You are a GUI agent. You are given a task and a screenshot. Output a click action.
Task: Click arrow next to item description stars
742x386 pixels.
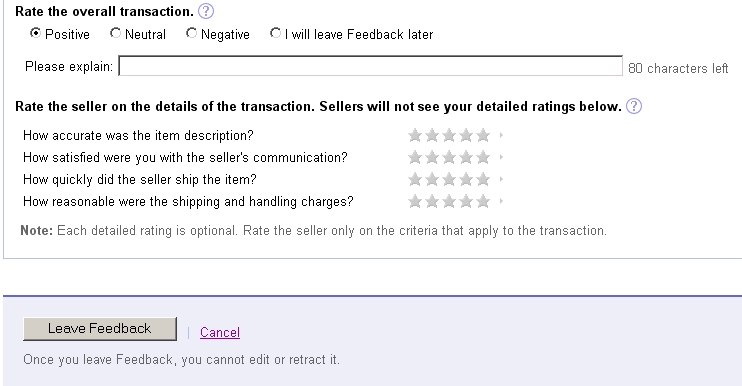coord(501,135)
